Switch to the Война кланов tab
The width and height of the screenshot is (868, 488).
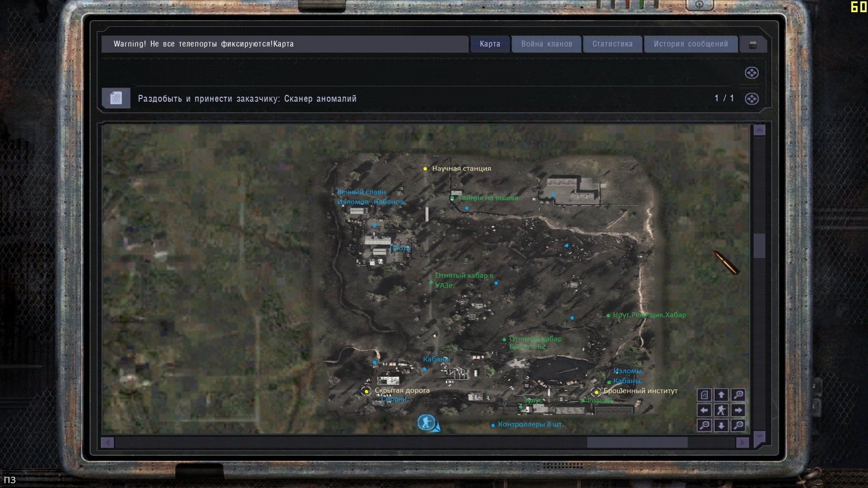click(547, 44)
